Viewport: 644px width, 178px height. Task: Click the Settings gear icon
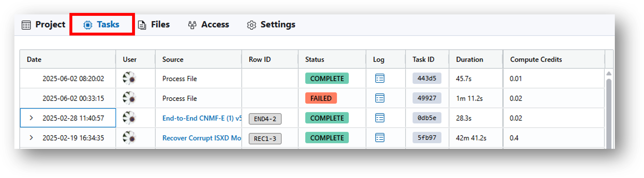(x=251, y=25)
